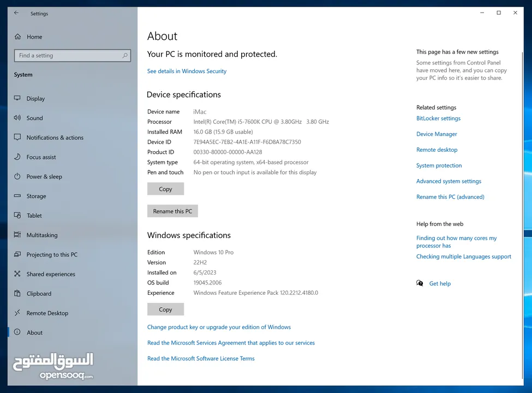The height and width of the screenshot is (393, 532).
Task: Click the Home house icon
Action: [17, 37]
